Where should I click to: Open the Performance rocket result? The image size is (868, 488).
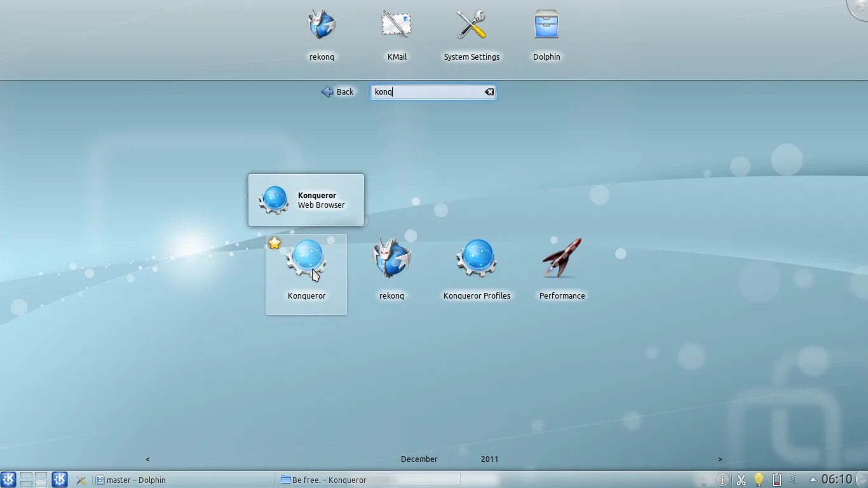tap(562, 269)
